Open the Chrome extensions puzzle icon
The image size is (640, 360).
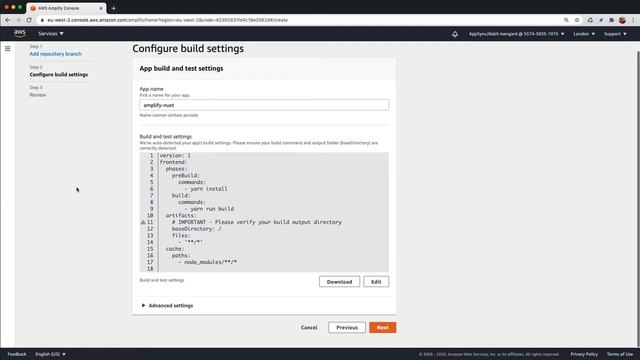[611, 20]
